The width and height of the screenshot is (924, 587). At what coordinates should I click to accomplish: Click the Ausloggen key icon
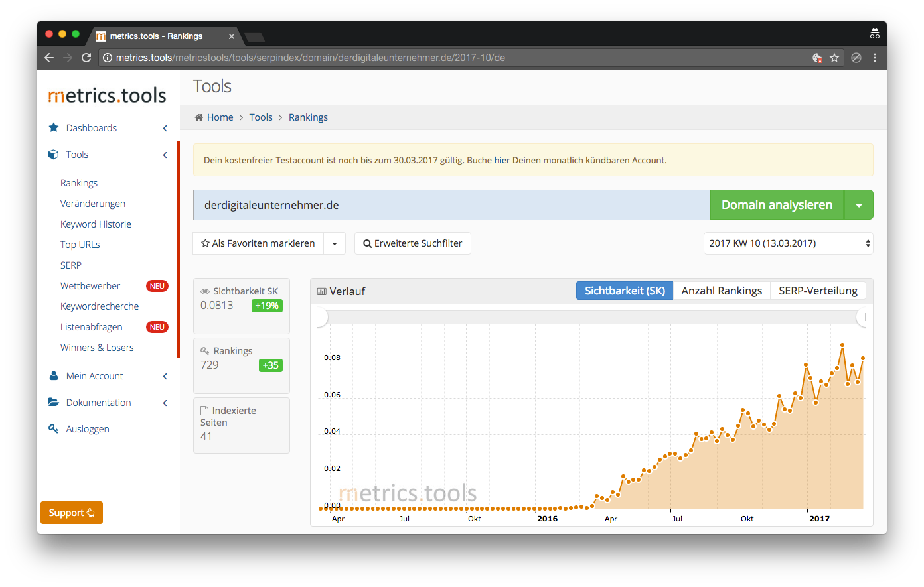(x=54, y=429)
